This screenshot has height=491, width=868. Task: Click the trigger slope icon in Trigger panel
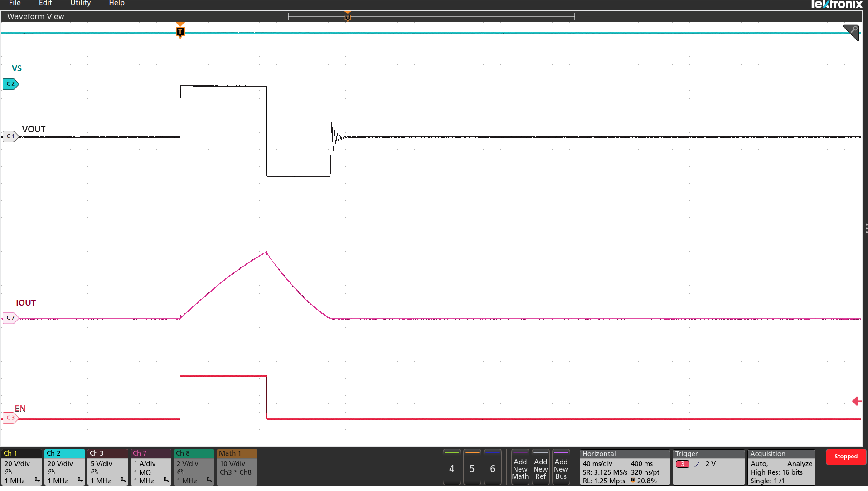(697, 463)
